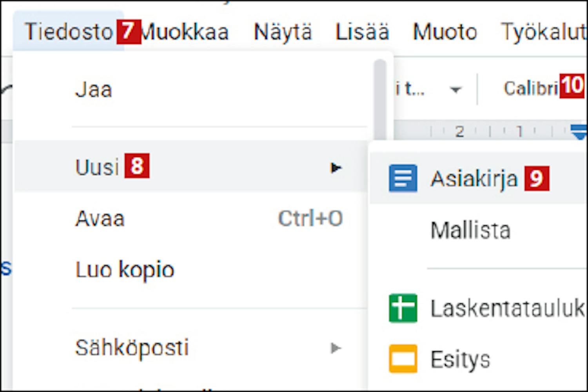
Task: Open the Tiedosto menu
Action: pos(69,31)
